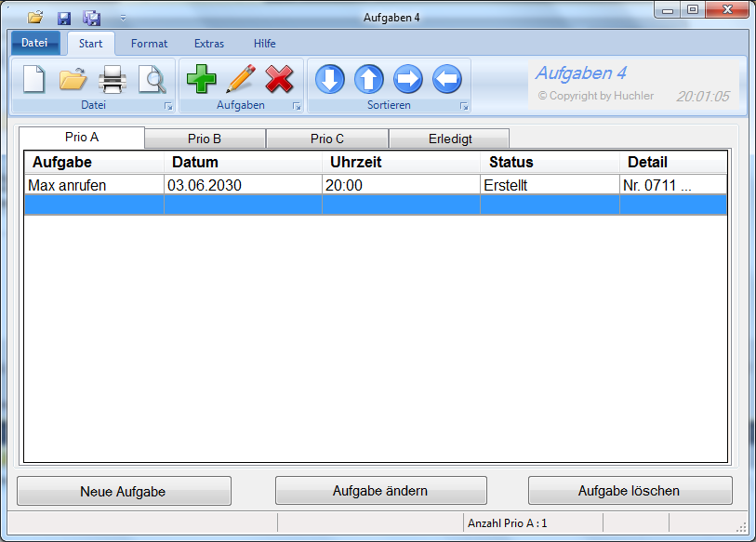Expand the Sortieren group dialog launcher
The height and width of the screenshot is (542, 756).
tap(464, 106)
